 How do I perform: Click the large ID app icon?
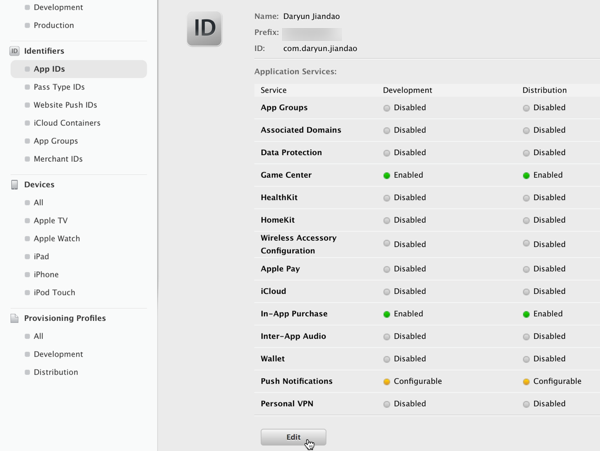(204, 29)
